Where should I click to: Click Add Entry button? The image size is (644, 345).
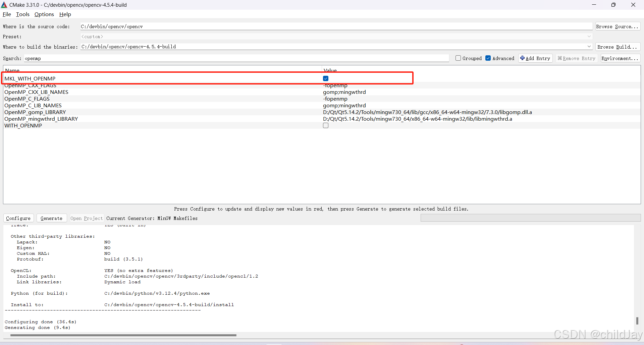pos(535,58)
